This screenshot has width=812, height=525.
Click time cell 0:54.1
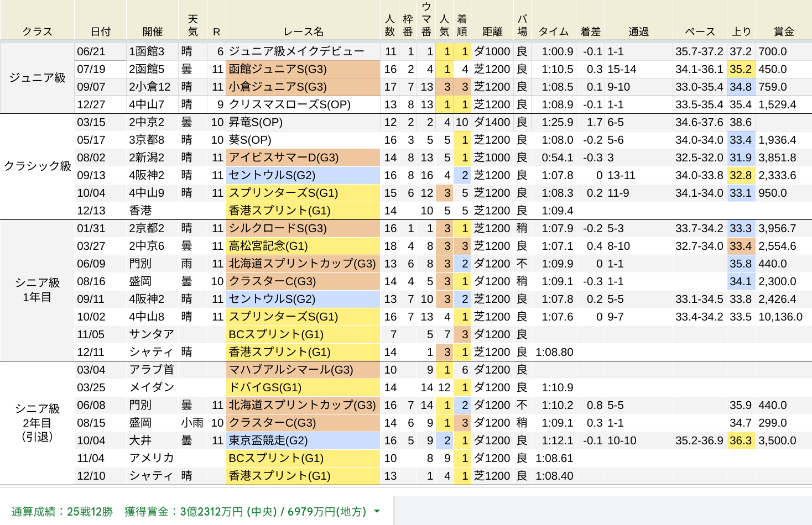pyautogui.click(x=554, y=158)
